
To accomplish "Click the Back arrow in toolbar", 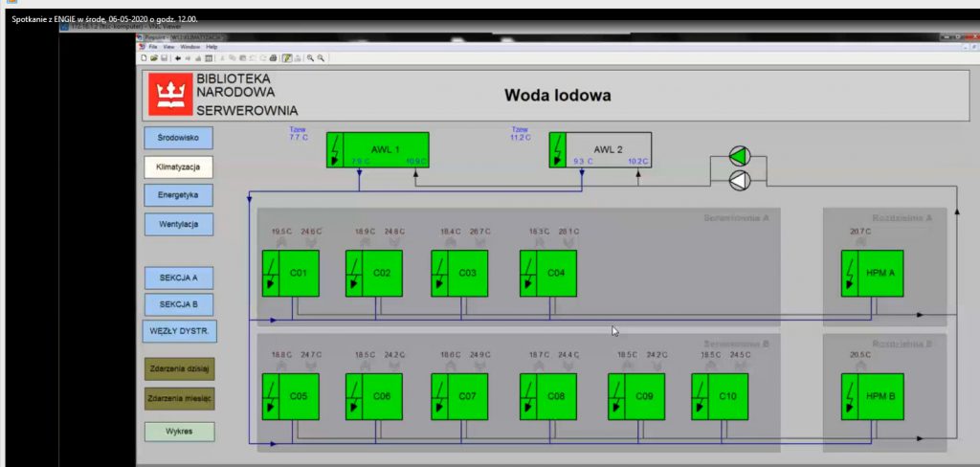I will tap(178, 58).
